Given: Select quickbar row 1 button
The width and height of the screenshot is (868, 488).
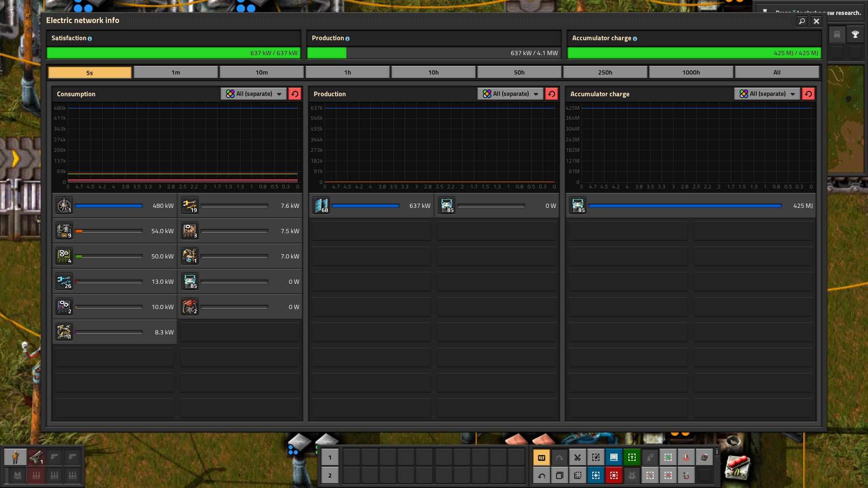Looking at the screenshot, I should (x=330, y=457).
